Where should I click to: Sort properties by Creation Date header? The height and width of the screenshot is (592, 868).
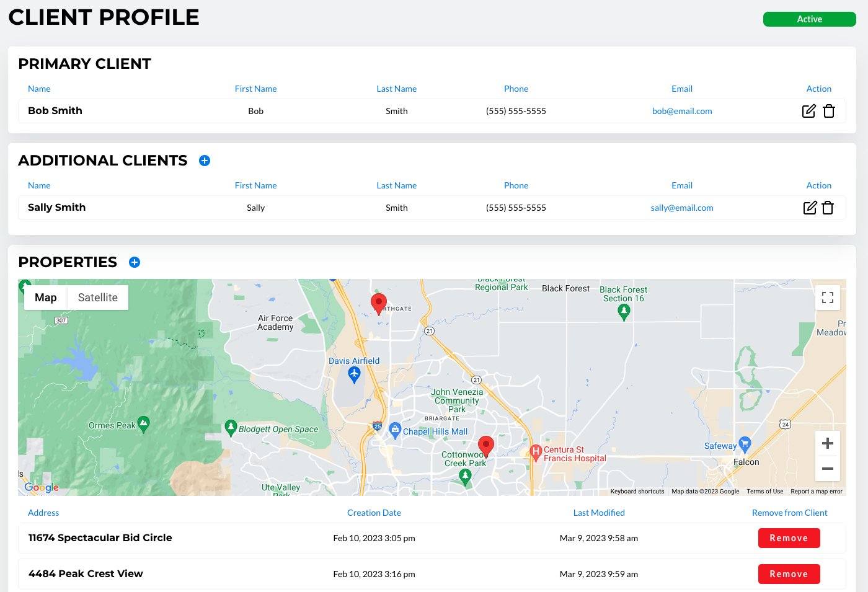click(374, 513)
